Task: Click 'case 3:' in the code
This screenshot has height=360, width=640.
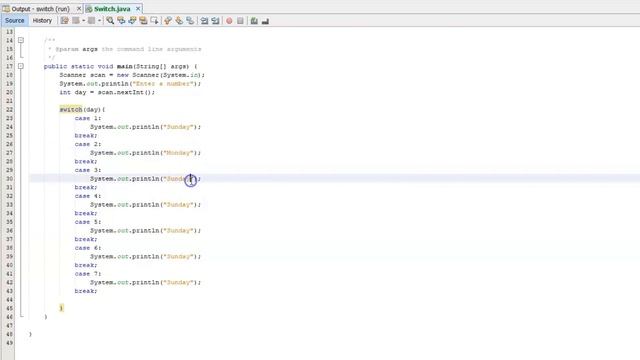Action: tap(88, 170)
